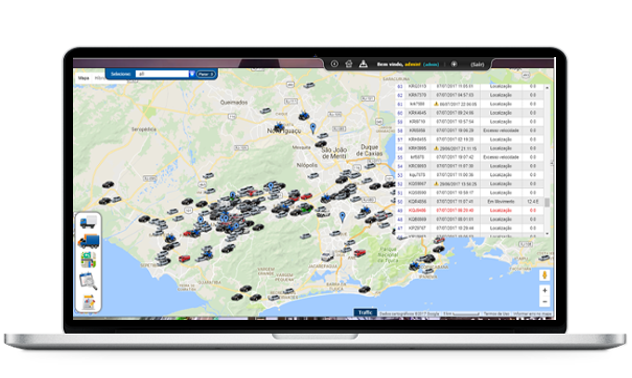The image size is (632, 378).
Task: Click the vehicle list scrollbar down arrow
Action: pyautogui.click(x=547, y=233)
